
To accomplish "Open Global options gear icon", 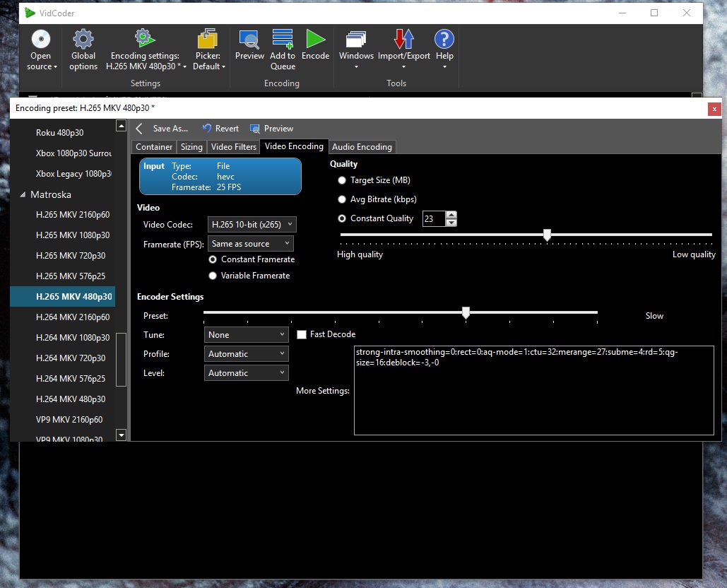I will (83, 39).
